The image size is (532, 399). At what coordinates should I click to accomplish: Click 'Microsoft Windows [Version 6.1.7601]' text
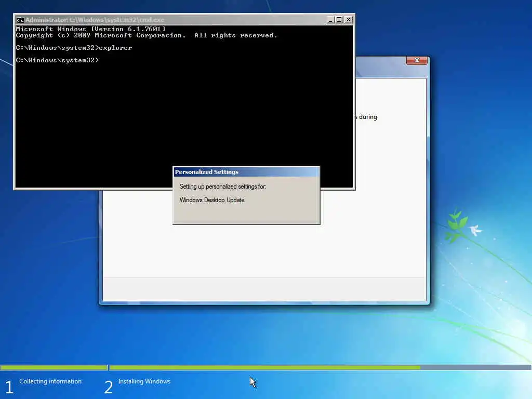pos(91,29)
